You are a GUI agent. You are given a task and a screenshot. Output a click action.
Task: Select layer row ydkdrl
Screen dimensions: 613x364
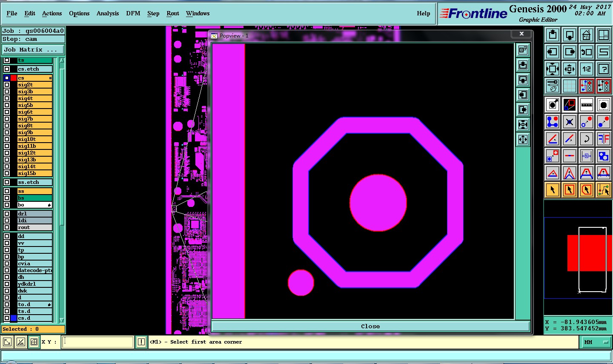tap(34, 284)
